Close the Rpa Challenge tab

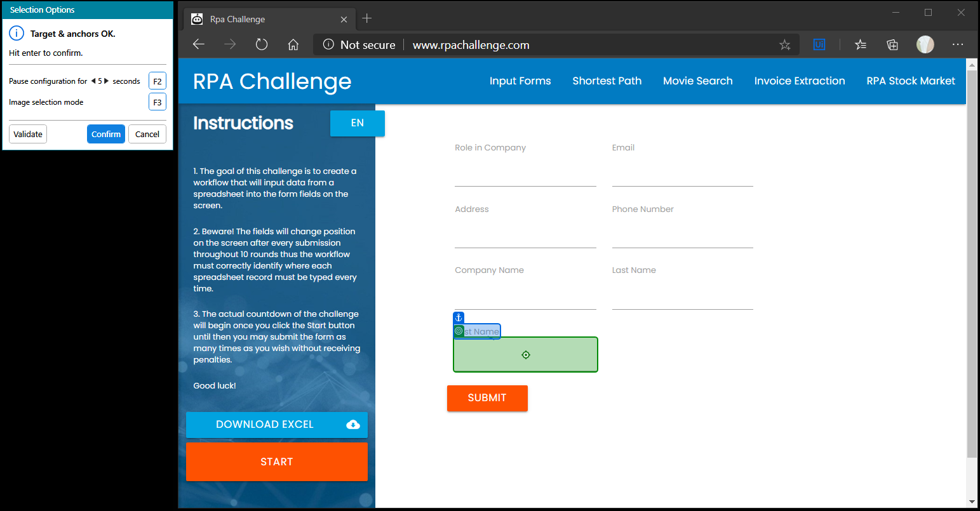344,19
